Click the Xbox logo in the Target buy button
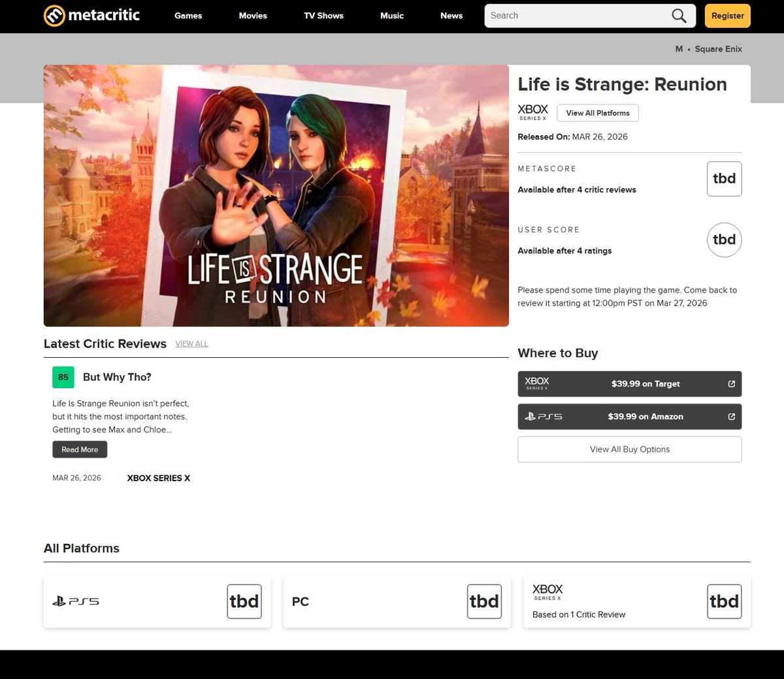This screenshot has height=679, width=784. click(537, 383)
